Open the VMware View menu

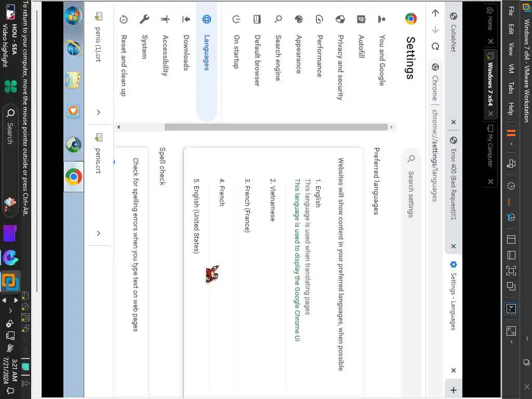coord(511,49)
